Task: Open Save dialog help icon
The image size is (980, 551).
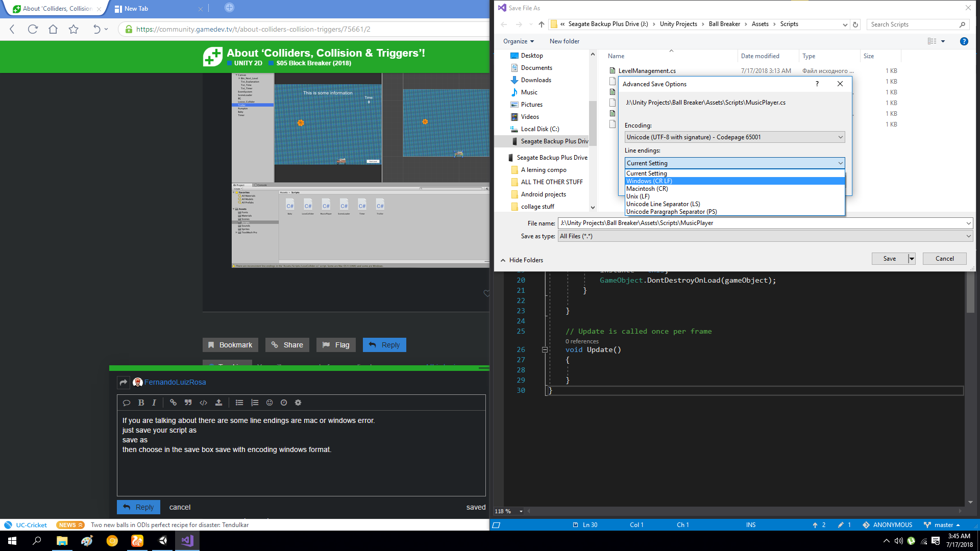Action: pyautogui.click(x=964, y=41)
